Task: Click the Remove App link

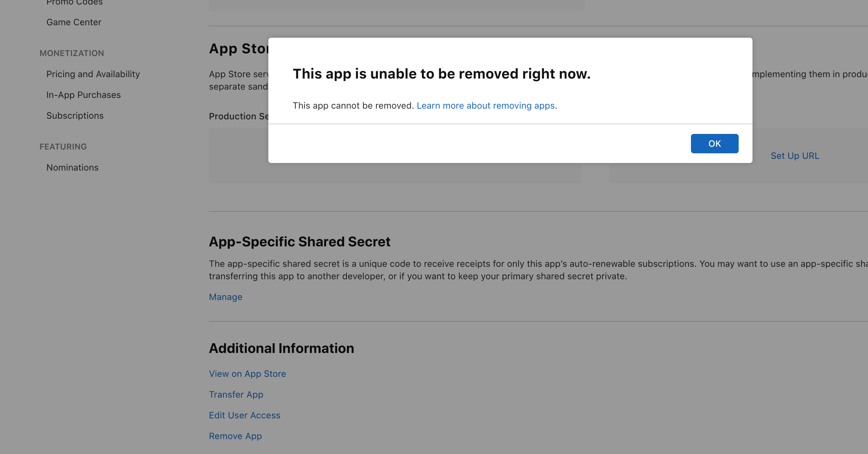Action: tap(235, 436)
